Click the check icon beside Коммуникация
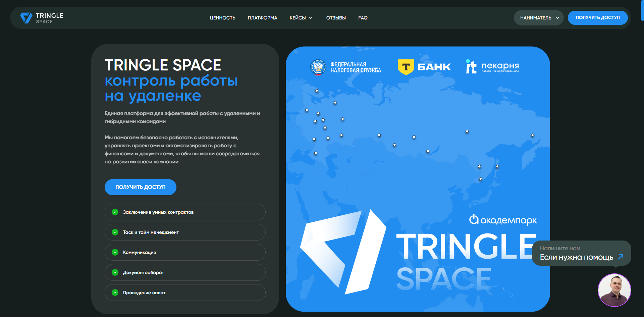This screenshot has width=644, height=317. [115, 252]
